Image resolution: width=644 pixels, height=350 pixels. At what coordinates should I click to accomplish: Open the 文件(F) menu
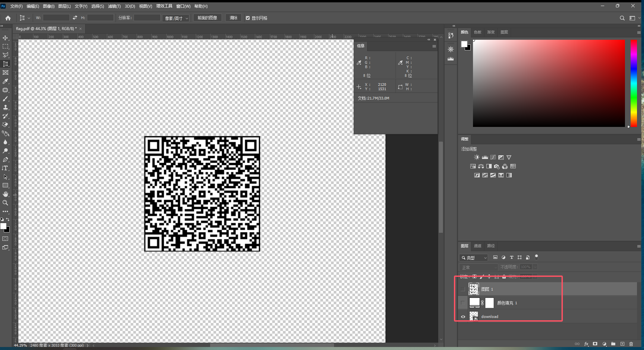[x=16, y=6]
